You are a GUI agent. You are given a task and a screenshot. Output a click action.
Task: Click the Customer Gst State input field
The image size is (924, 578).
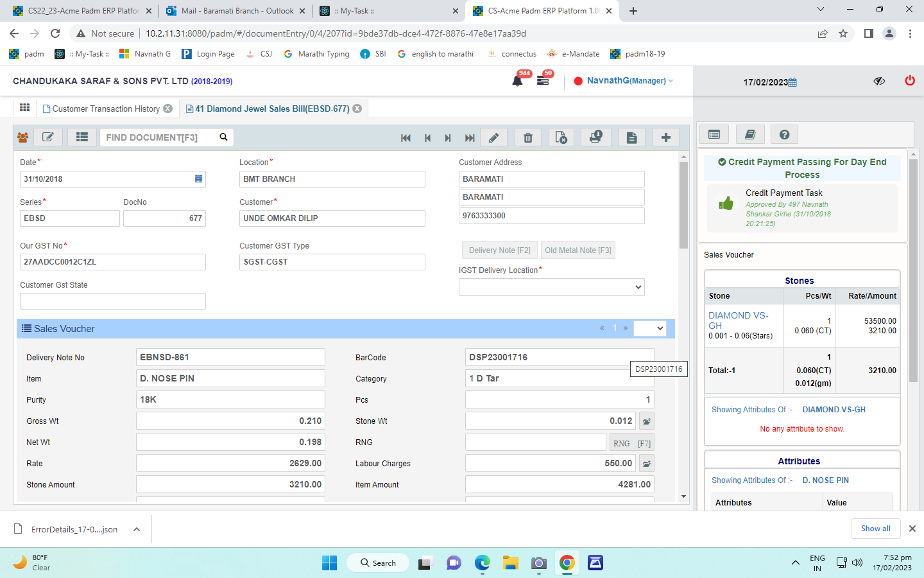113,301
